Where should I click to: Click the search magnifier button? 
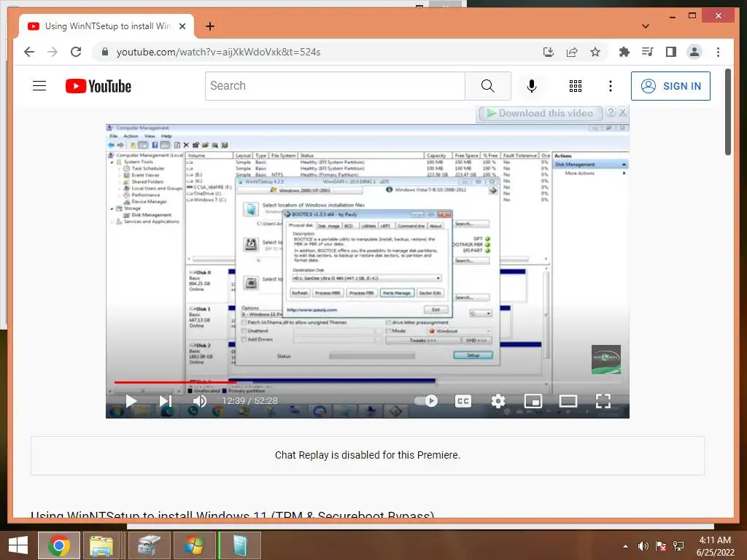[x=487, y=86]
